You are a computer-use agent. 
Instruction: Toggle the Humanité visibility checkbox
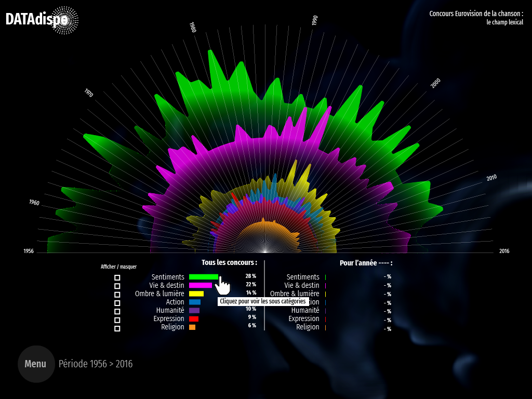(x=117, y=312)
